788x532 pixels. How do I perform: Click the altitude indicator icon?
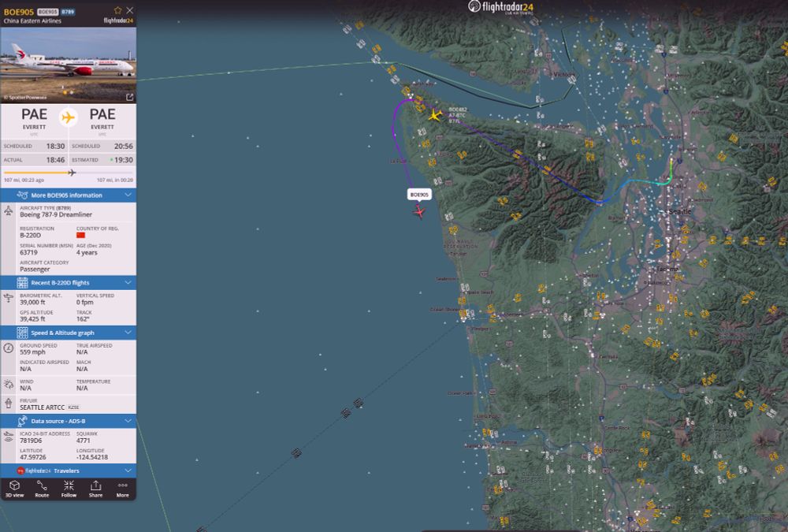click(x=9, y=298)
